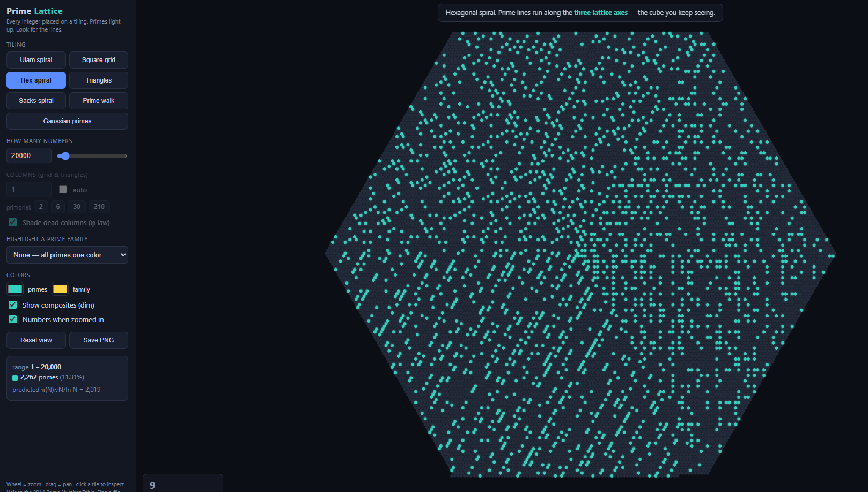The image size is (868, 492).
Task: Click the how many numbers field showing 20000
Action: 29,155
